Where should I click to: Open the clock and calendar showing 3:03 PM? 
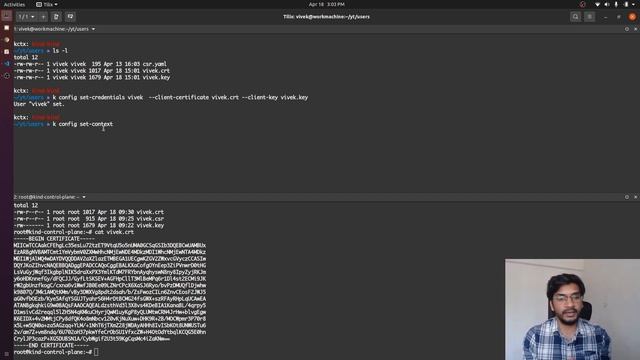[327, 4]
